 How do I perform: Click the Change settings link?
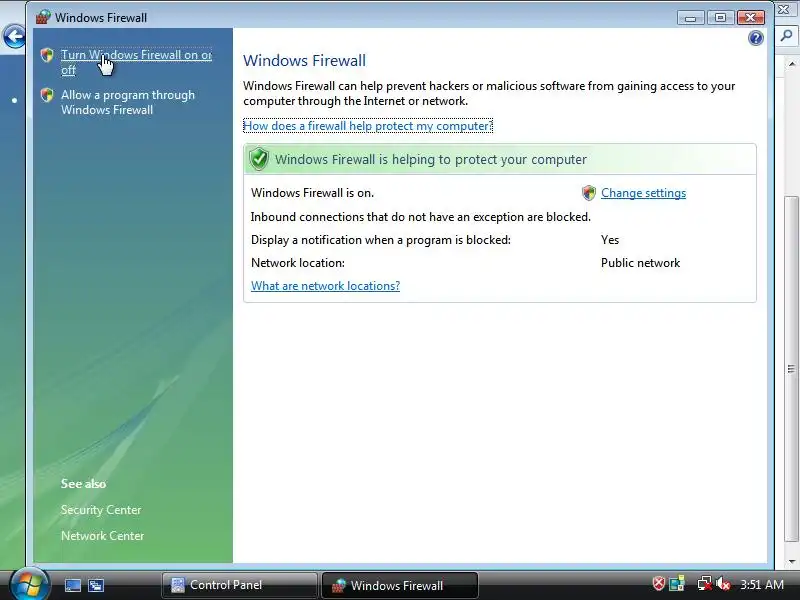643,193
